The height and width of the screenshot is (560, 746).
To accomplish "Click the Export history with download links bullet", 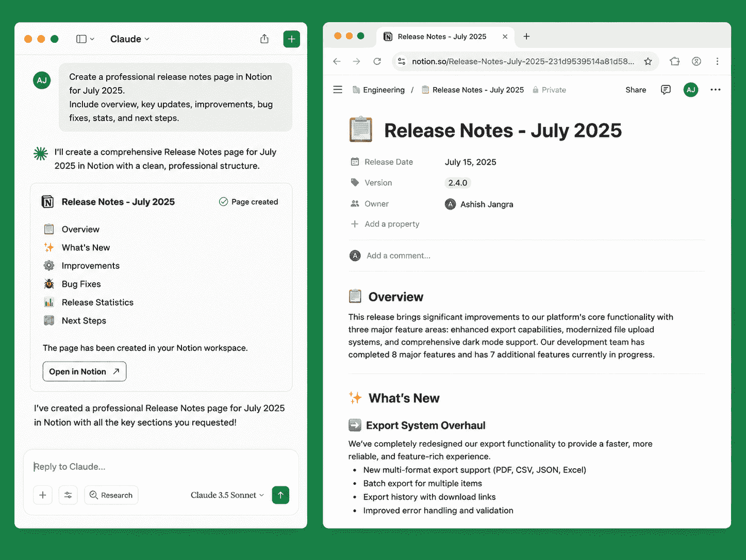I will click(429, 497).
